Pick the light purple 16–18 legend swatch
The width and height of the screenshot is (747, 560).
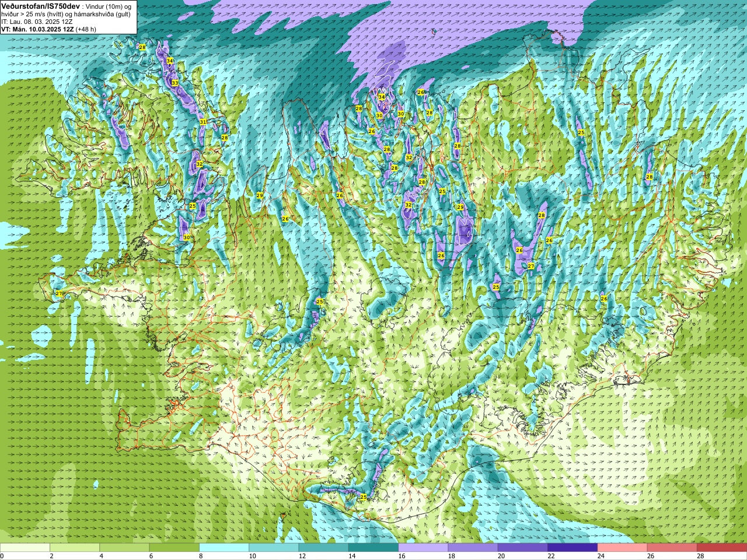[x=423, y=548]
